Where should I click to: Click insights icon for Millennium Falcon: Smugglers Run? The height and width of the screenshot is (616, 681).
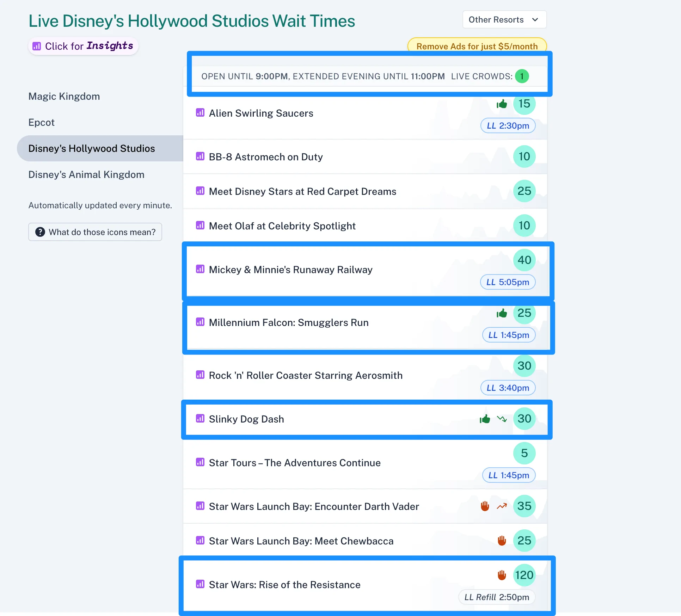click(200, 322)
